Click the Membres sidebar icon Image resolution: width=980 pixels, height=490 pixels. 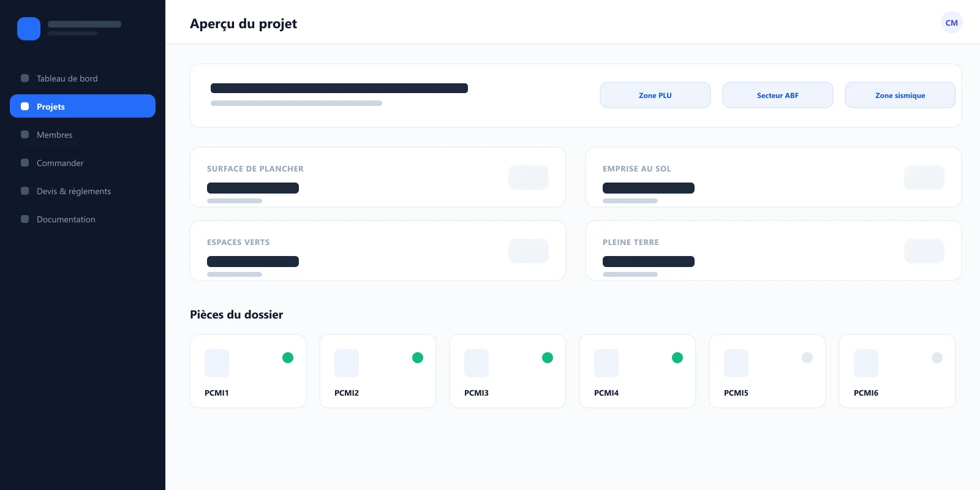(25, 135)
